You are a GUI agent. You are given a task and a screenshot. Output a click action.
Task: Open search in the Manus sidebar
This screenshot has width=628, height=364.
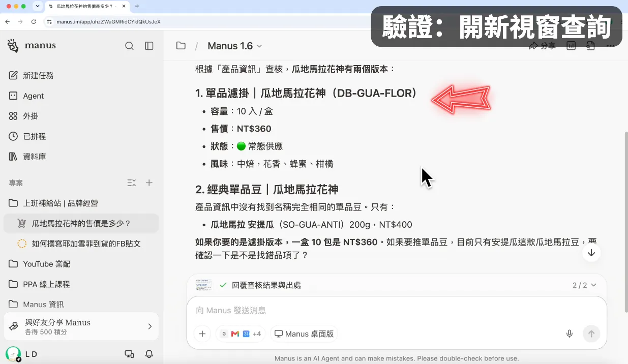click(x=129, y=46)
